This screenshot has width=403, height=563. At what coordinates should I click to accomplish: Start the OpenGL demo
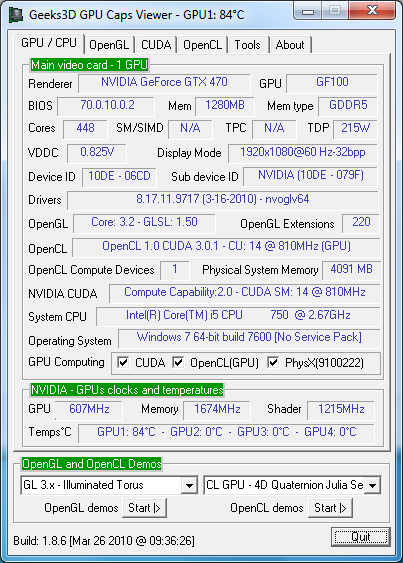[144, 508]
